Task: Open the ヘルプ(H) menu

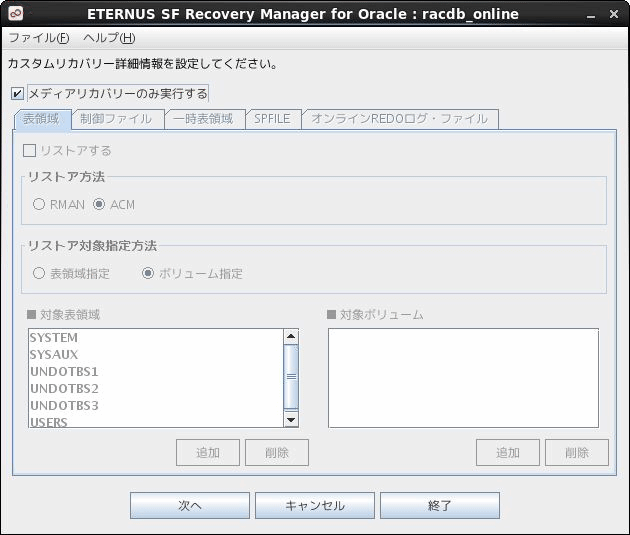Action: click(109, 38)
